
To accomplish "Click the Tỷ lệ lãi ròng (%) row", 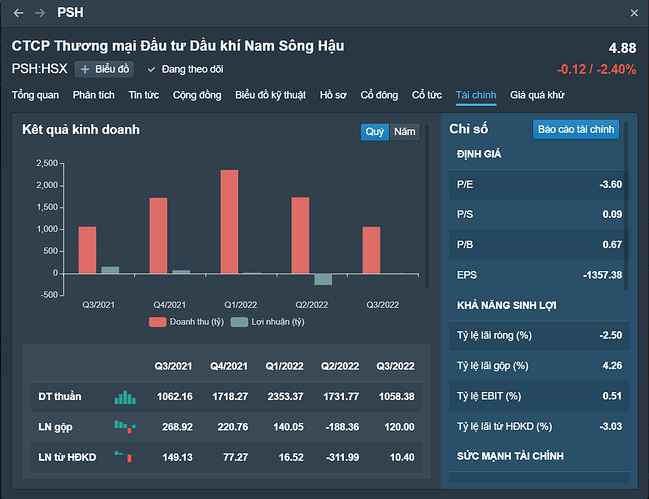I will pyautogui.click(x=539, y=335).
